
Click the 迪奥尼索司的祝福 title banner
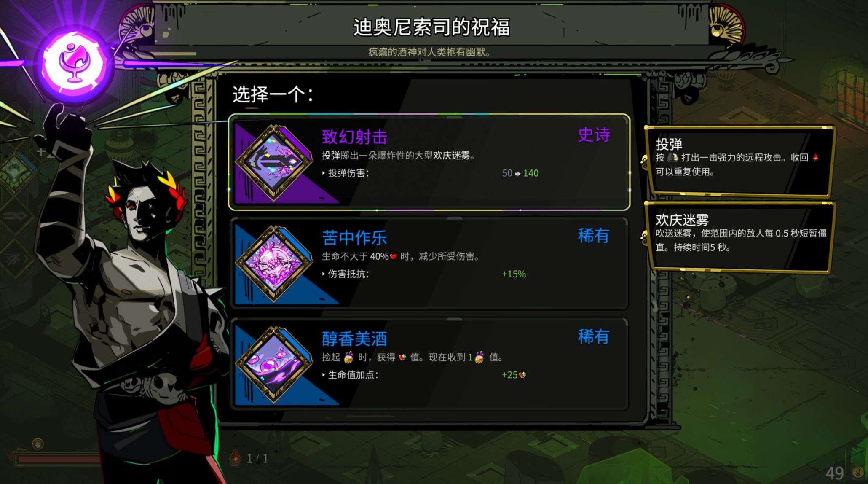pos(431,27)
